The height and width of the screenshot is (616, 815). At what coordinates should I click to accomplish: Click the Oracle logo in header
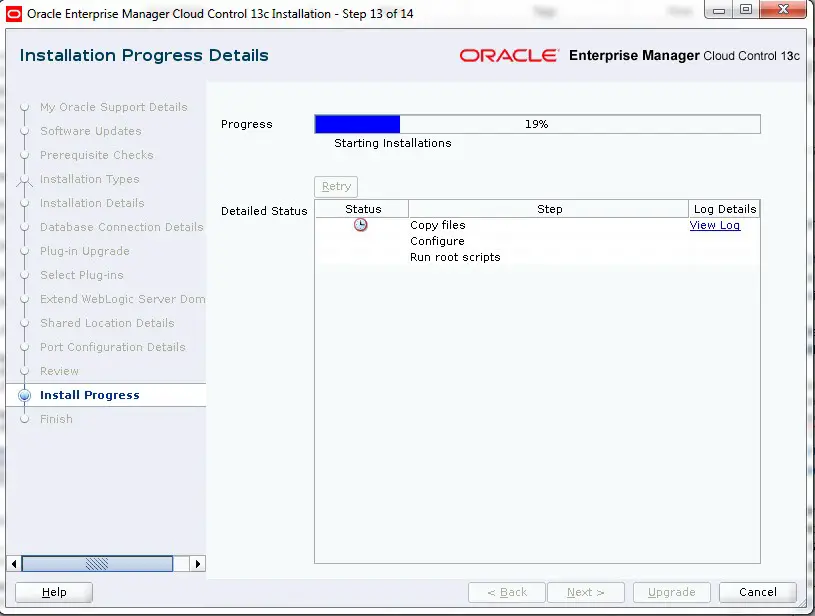509,56
